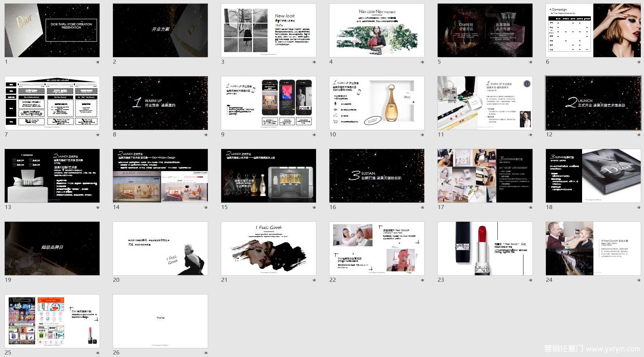Click slide number label 26
The image size is (644, 357).
pyautogui.click(x=116, y=353)
